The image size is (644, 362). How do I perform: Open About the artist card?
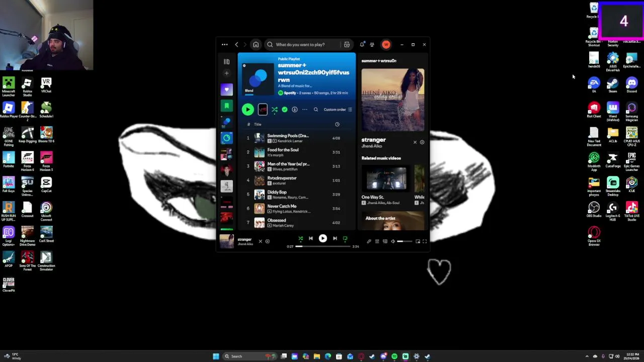click(x=392, y=221)
